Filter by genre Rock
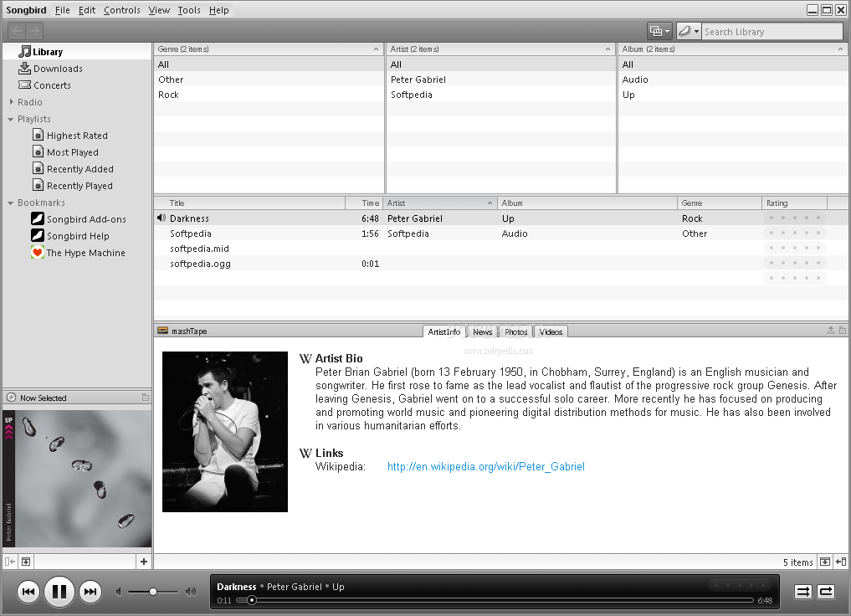Image resolution: width=851 pixels, height=616 pixels. [x=269, y=95]
